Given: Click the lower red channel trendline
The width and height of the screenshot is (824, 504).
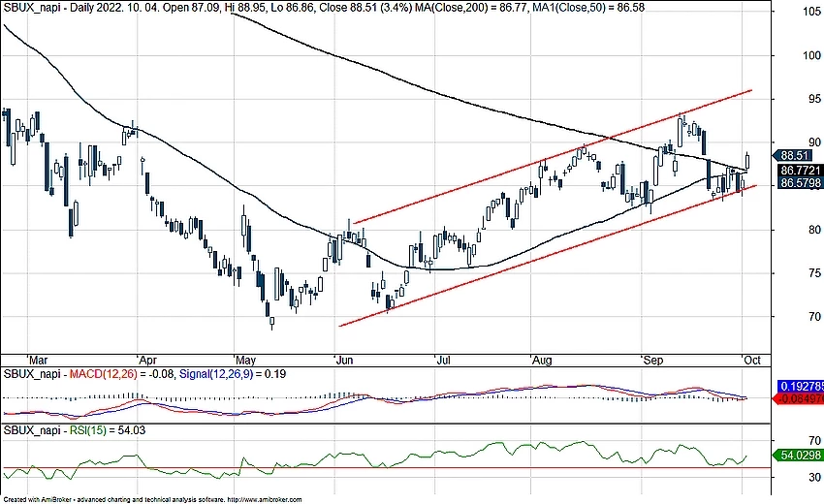Looking at the screenshot, I should click(548, 256).
